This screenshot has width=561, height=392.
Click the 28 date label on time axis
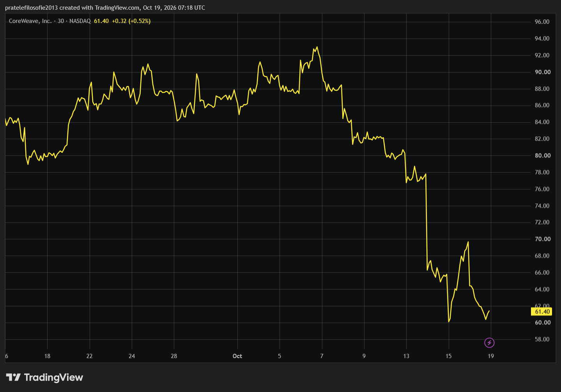pos(174,356)
